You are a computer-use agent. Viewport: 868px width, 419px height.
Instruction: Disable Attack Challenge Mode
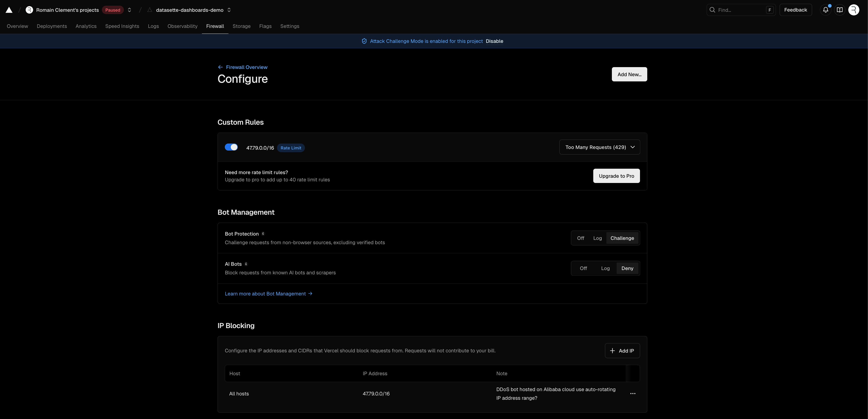point(494,41)
